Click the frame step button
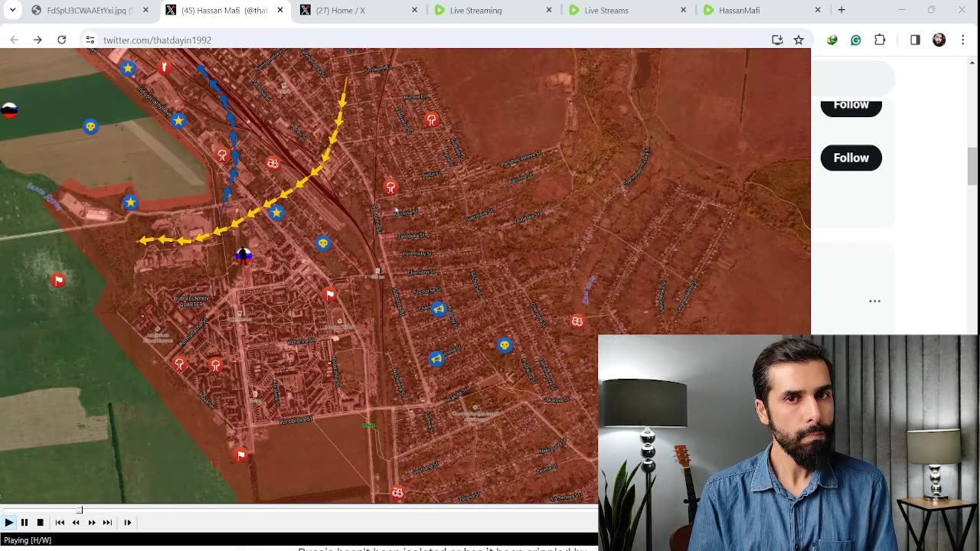980x551 pixels. coord(128,523)
